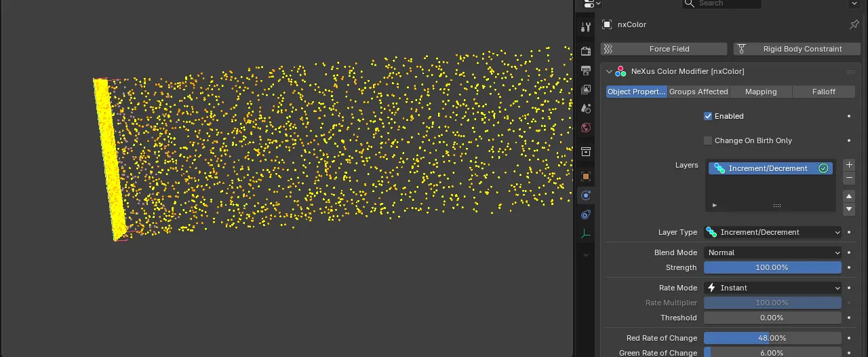Image resolution: width=868 pixels, height=357 pixels.
Task: Animate the Strength property dot
Action: (x=848, y=267)
